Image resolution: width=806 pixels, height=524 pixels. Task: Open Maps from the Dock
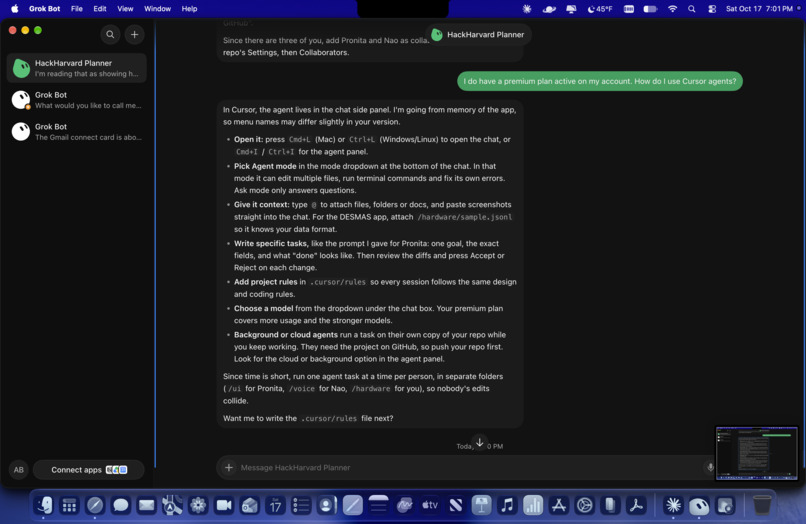click(x=172, y=505)
